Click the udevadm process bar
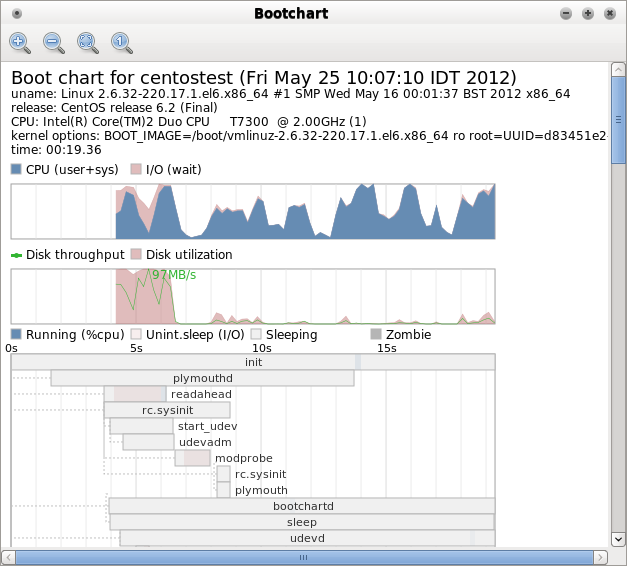627x566 pixels. point(148,442)
